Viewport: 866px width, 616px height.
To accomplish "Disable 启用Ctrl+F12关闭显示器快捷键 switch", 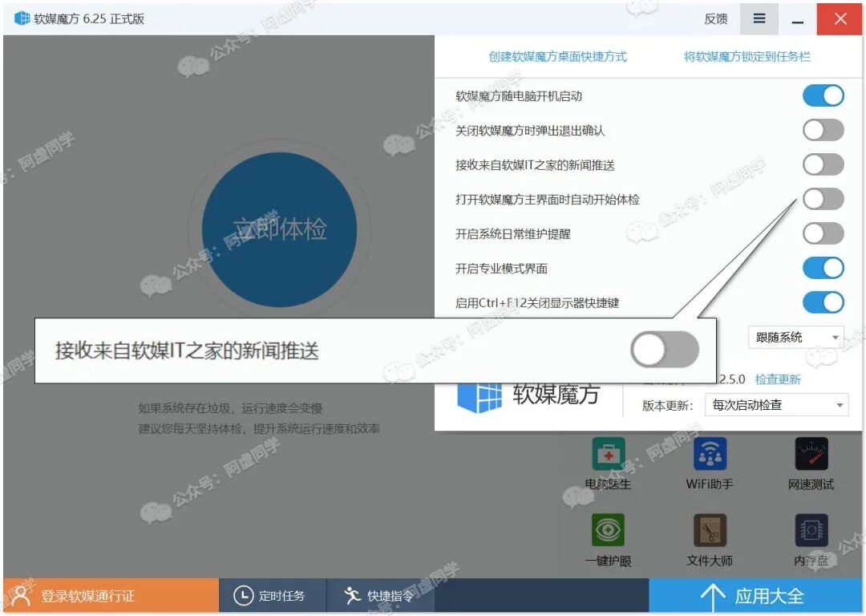I will (x=823, y=302).
